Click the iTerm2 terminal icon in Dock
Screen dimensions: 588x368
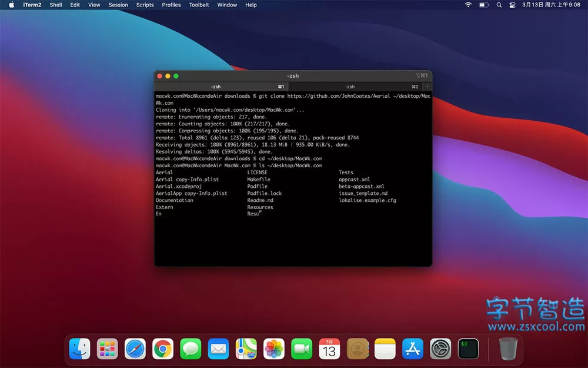click(x=469, y=349)
